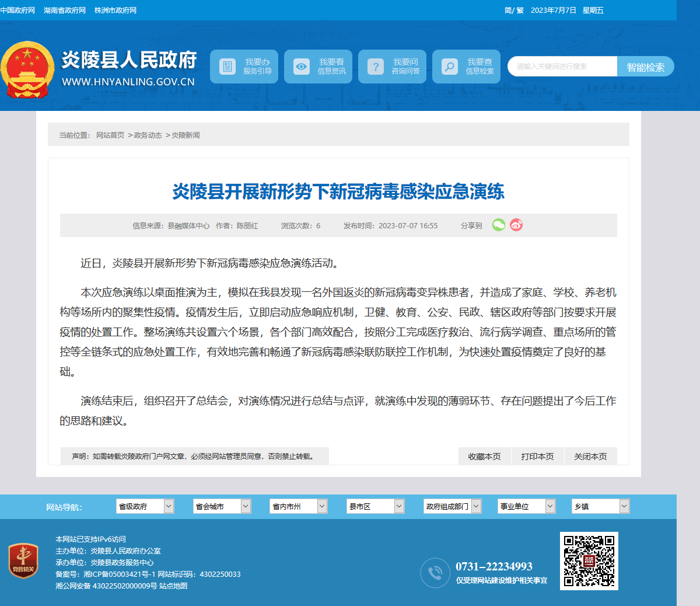Go to 网站首页 in breadcrumb
700x606 pixels.
point(110,135)
